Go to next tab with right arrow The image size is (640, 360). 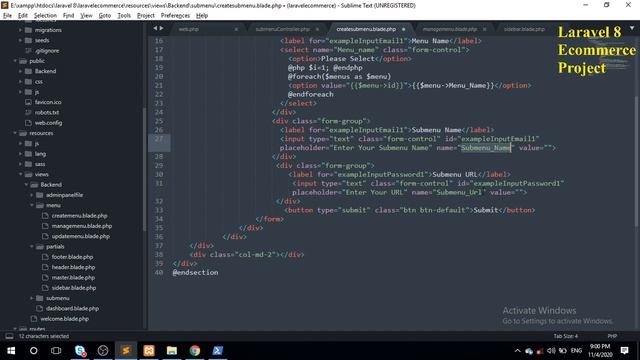point(162,28)
